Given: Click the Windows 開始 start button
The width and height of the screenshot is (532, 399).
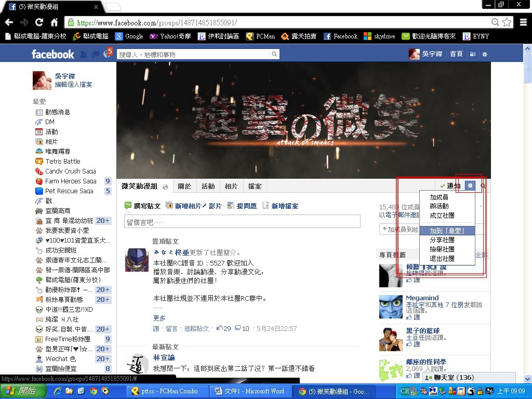Looking at the screenshot, I should 23,391.
